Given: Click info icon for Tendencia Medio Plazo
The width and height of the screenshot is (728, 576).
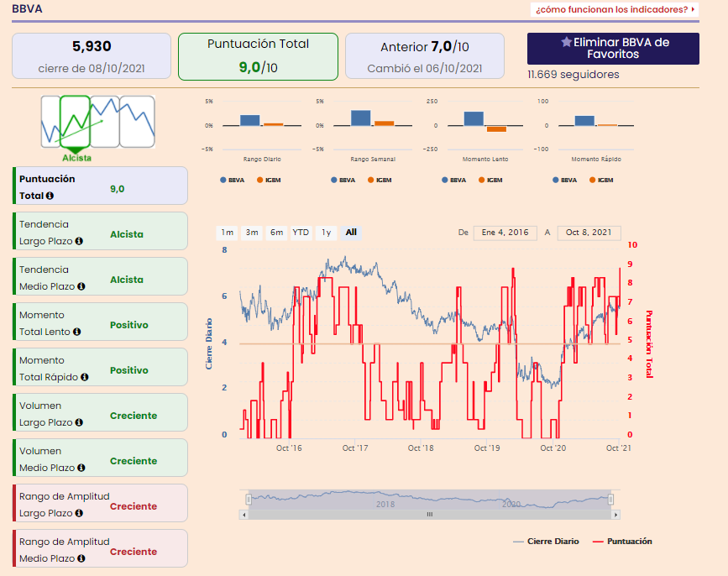Looking at the screenshot, I should pos(81,286).
